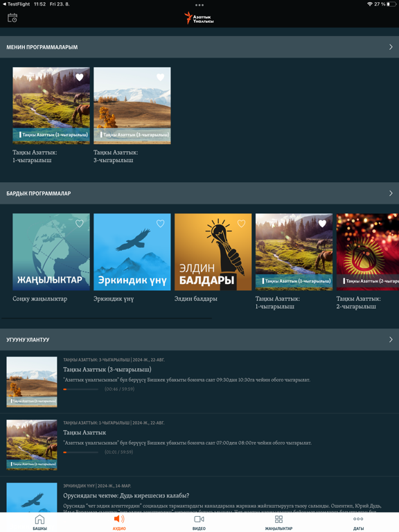
Task: Open the Таңкы Азаттык 2-чыгарылыш flag cover
Action: (x=367, y=251)
